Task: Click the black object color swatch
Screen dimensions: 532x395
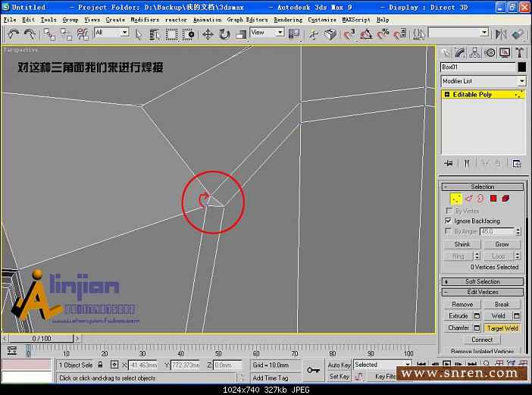Action: 522,67
